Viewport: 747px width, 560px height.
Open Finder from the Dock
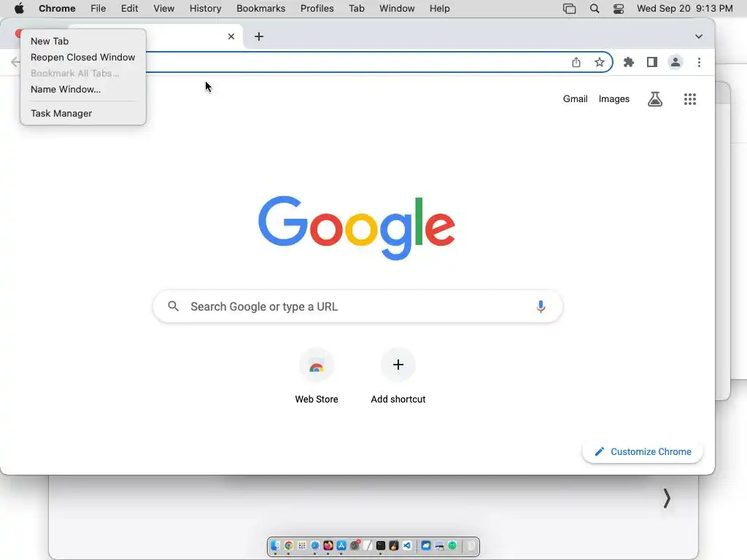click(275, 545)
